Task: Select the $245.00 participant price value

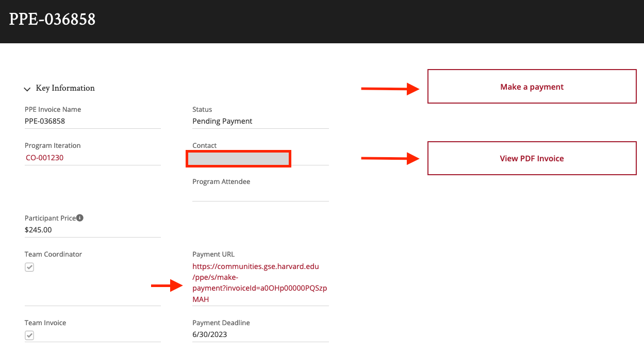Action: (x=38, y=230)
